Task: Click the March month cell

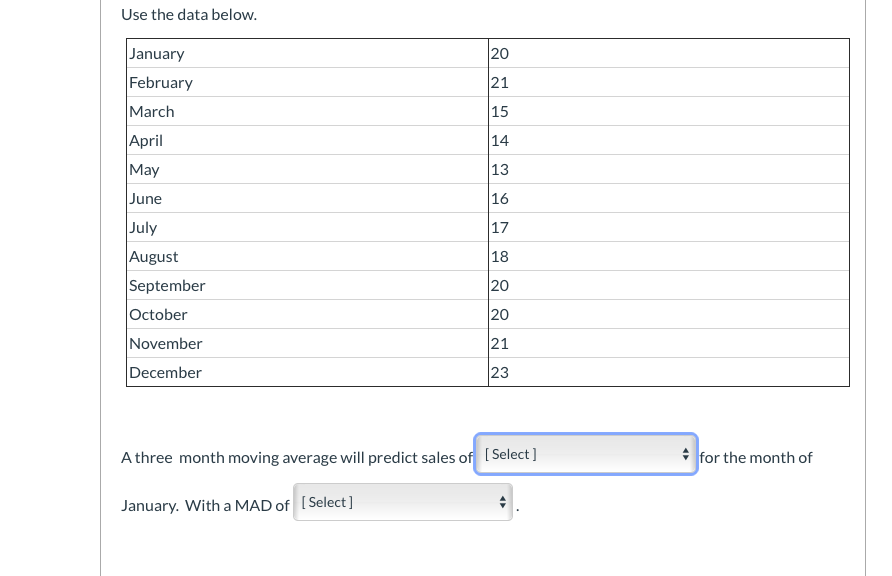Action: click(x=152, y=112)
